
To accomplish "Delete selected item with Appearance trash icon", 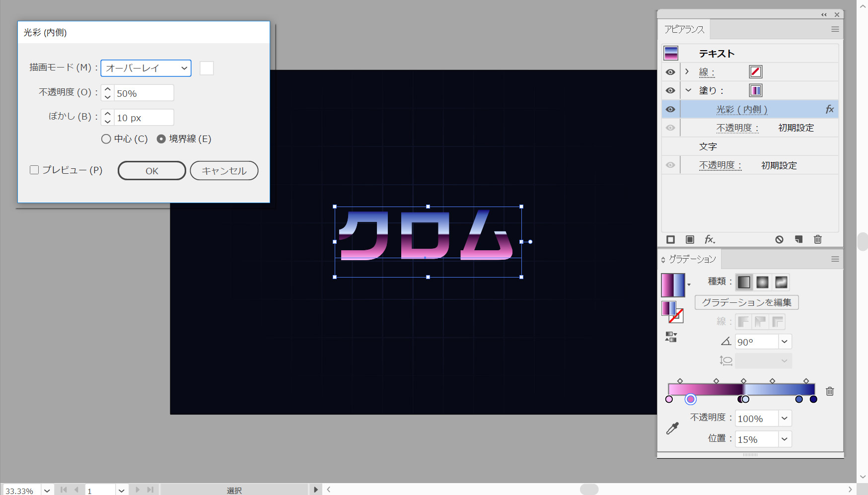I will [x=817, y=240].
